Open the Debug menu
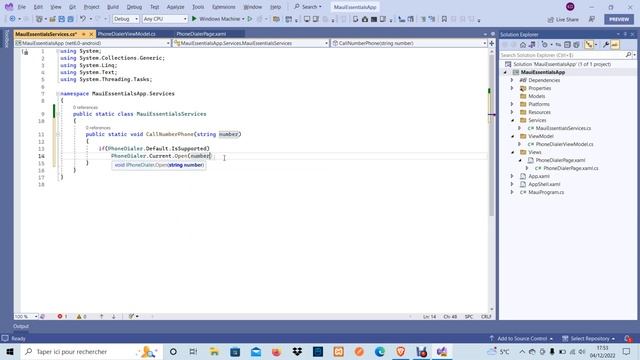 tap(134, 7)
